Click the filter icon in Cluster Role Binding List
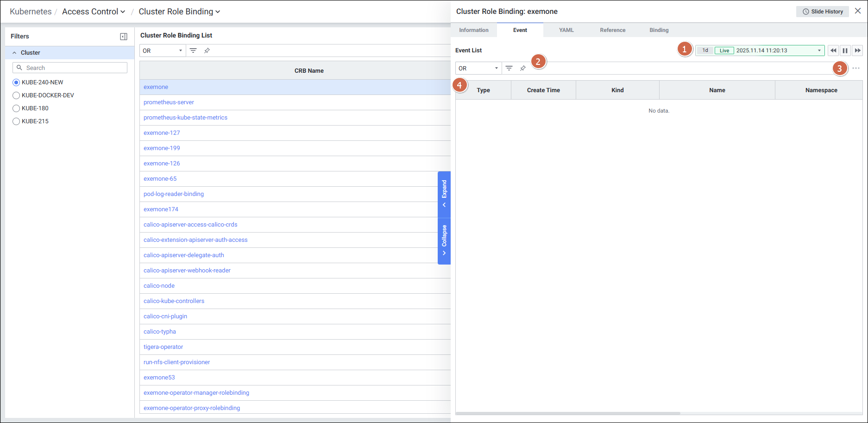Image resolution: width=868 pixels, height=423 pixels. (x=193, y=51)
